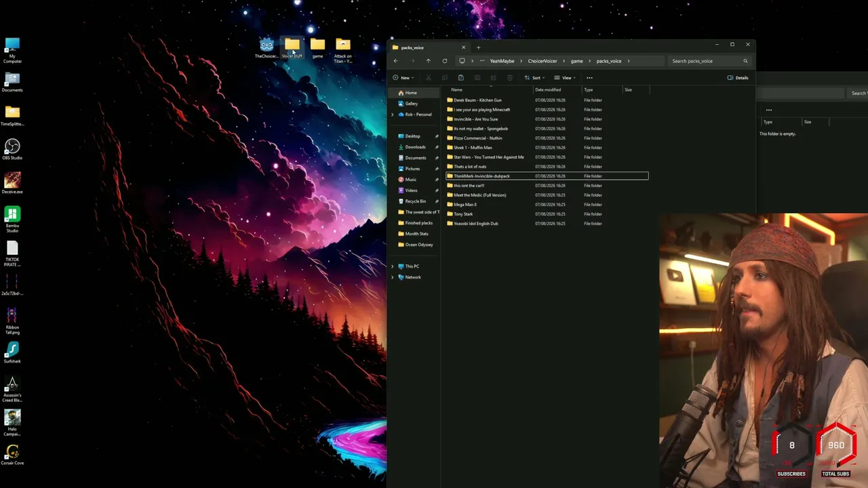Navigate to ChoicerVoicer in the address bar
Image resolution: width=868 pixels, height=488 pixels.
coord(542,61)
